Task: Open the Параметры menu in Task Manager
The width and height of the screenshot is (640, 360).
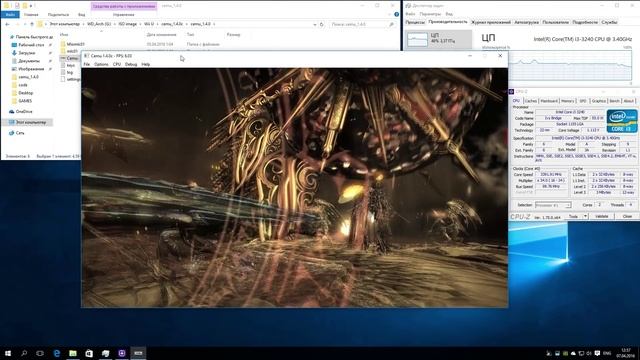Action: [x=430, y=14]
